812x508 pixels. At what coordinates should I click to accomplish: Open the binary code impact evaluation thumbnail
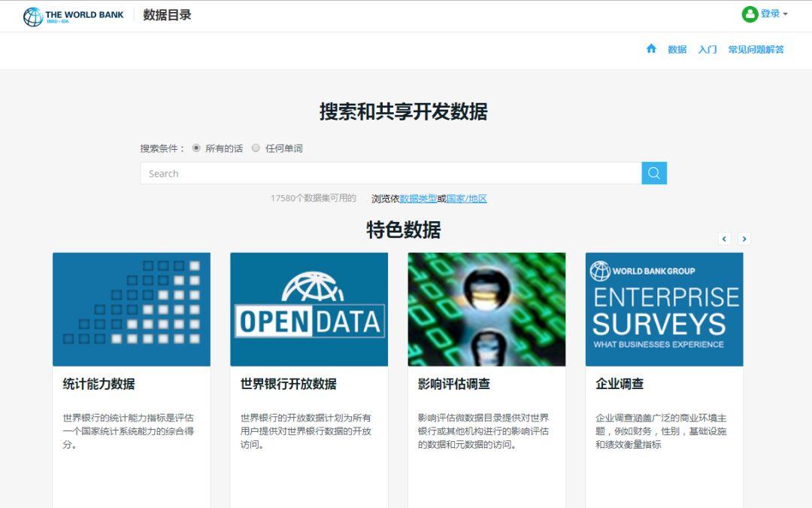(486, 309)
